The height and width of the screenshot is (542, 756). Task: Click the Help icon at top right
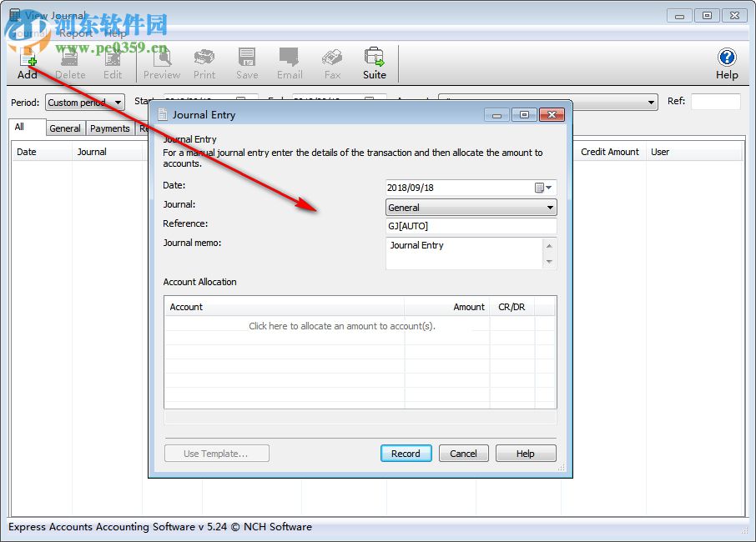point(726,63)
